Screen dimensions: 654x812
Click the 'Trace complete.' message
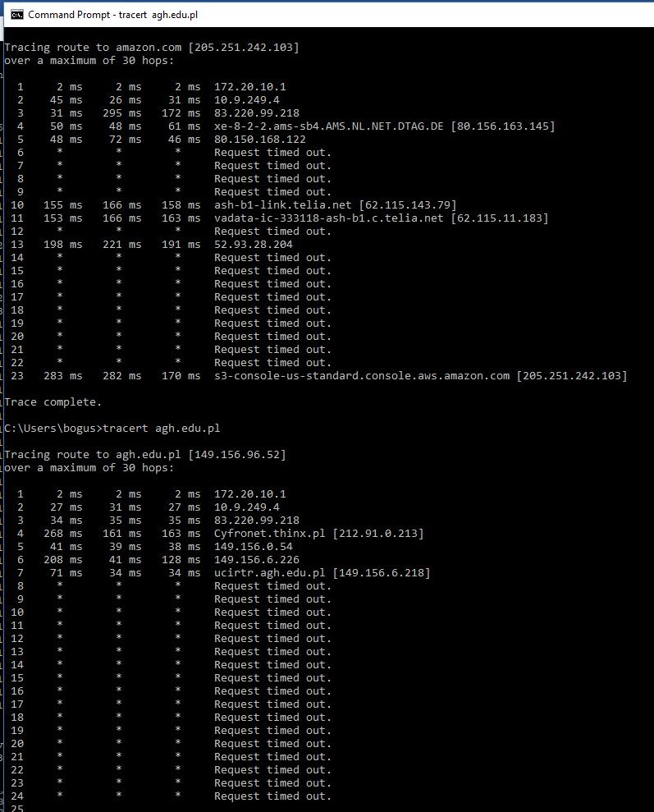(x=53, y=401)
